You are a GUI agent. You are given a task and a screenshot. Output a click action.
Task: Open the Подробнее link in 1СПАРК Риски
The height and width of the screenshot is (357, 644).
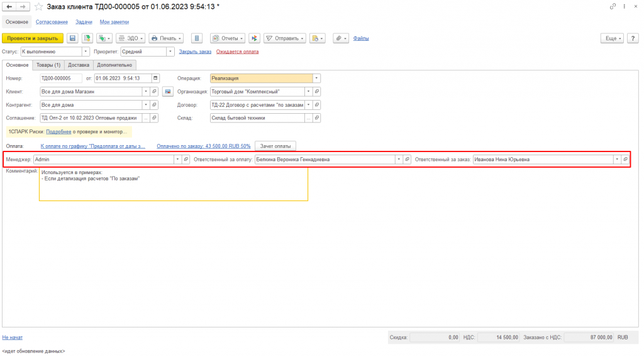pyautogui.click(x=58, y=132)
